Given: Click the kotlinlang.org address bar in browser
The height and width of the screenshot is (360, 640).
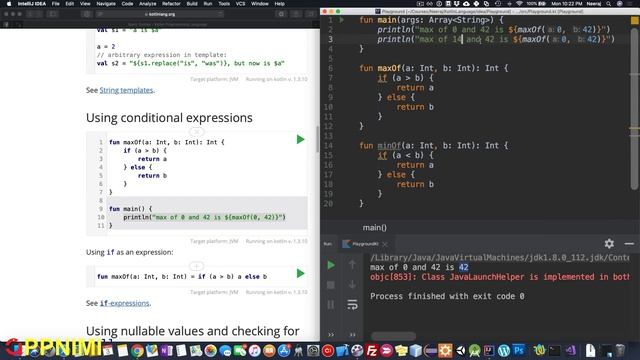Looking at the screenshot, I should (x=160, y=14).
